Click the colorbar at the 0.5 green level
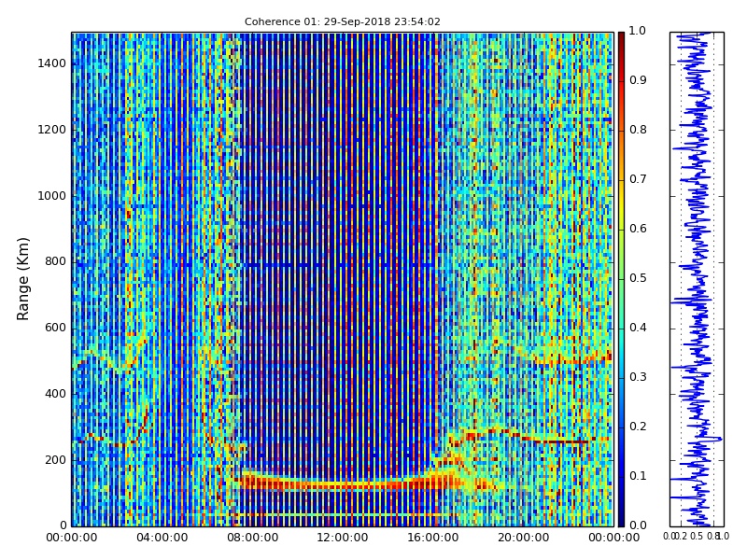This screenshot has width=747, height=560. (x=621, y=278)
